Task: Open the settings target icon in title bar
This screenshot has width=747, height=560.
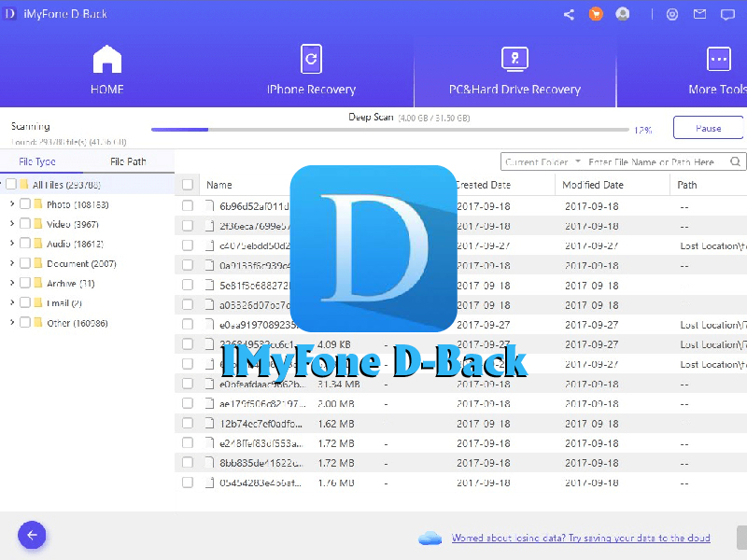Action: pyautogui.click(x=672, y=14)
